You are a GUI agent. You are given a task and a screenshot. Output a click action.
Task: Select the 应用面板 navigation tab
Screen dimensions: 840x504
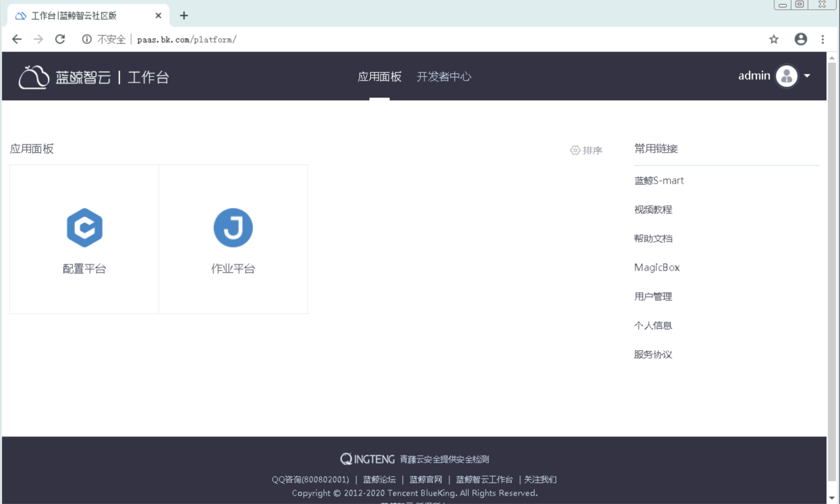[379, 77]
